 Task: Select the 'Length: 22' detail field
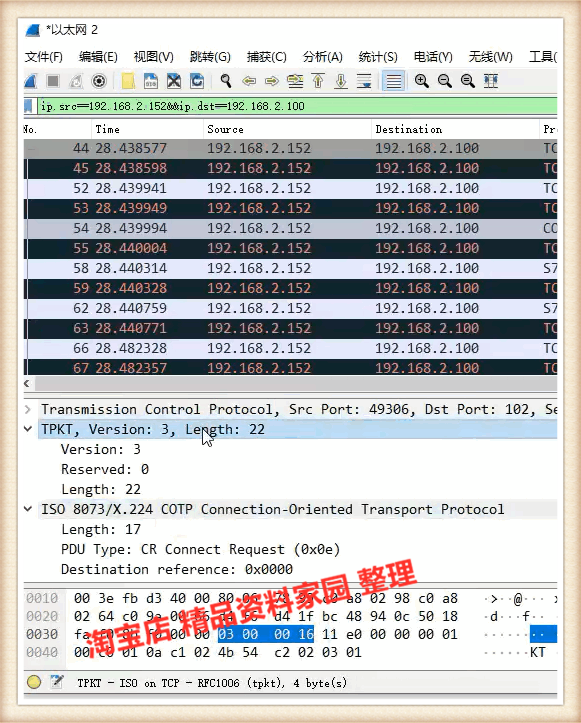coord(101,489)
